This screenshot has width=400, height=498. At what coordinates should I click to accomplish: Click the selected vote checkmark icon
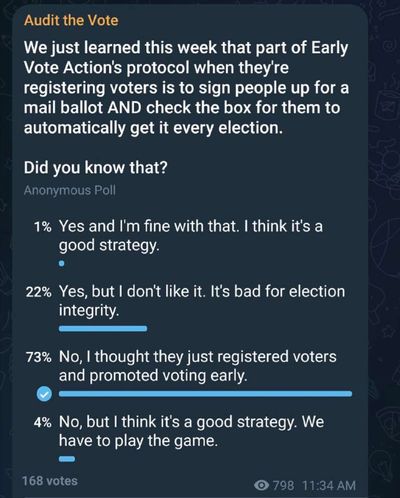pos(44,394)
